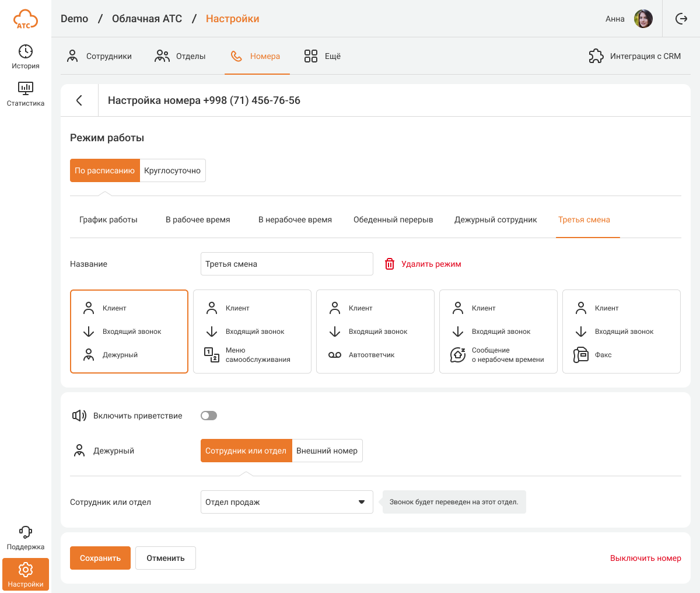This screenshot has width=700, height=593.
Task: Select Внешний номер option for duty
Action: tap(327, 451)
